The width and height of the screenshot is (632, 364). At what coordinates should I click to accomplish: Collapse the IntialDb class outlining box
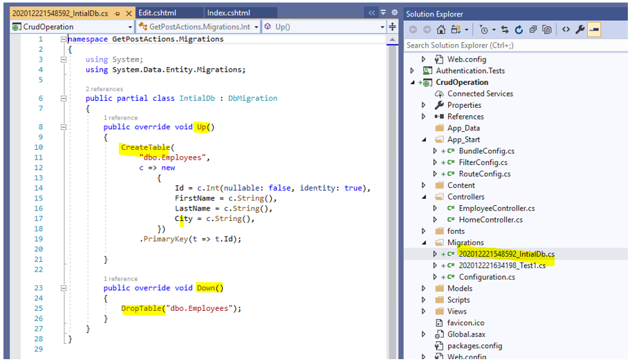[x=64, y=98]
